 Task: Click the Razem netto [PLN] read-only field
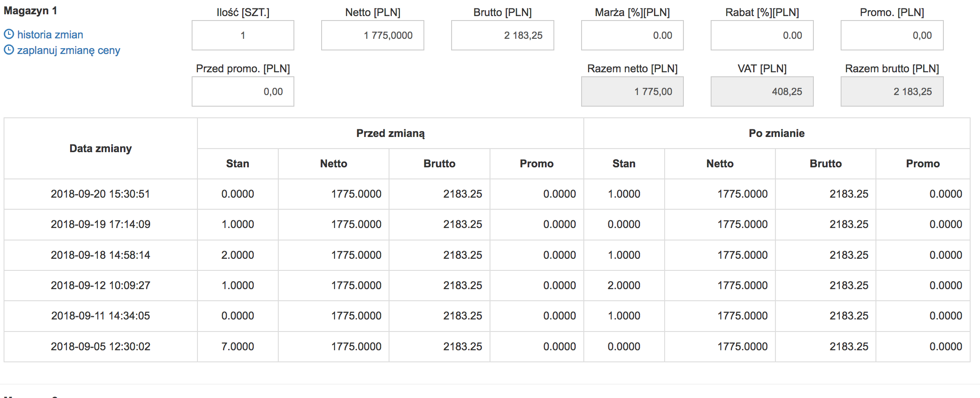(x=632, y=91)
